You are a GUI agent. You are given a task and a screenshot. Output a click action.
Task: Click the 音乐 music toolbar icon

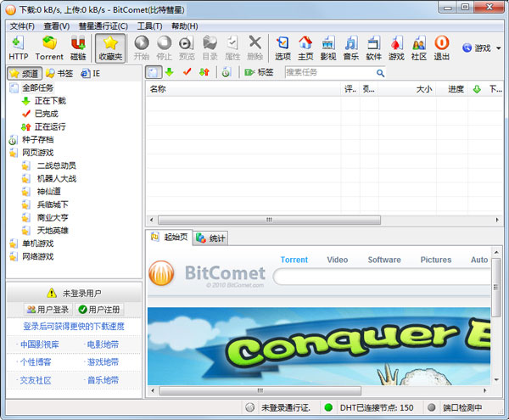350,48
